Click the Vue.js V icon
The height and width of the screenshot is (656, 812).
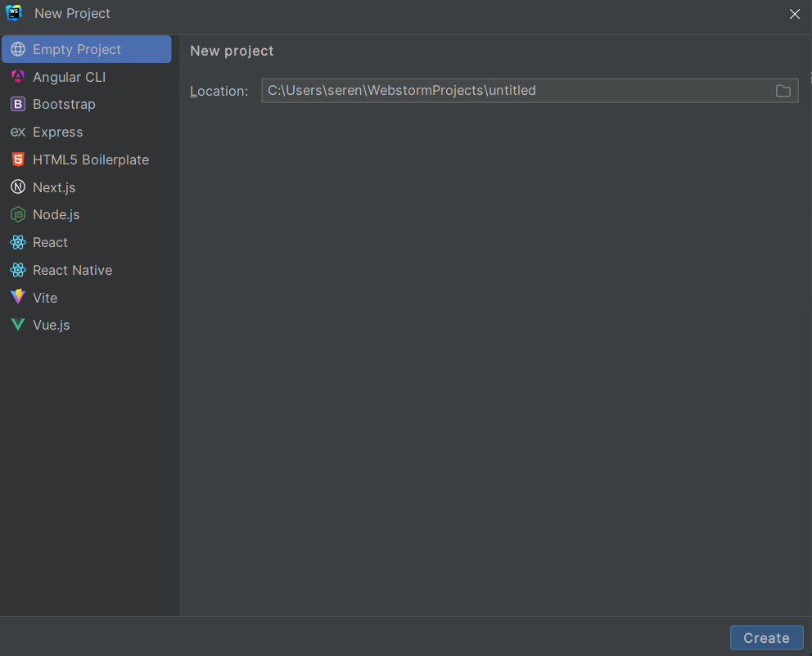click(18, 325)
